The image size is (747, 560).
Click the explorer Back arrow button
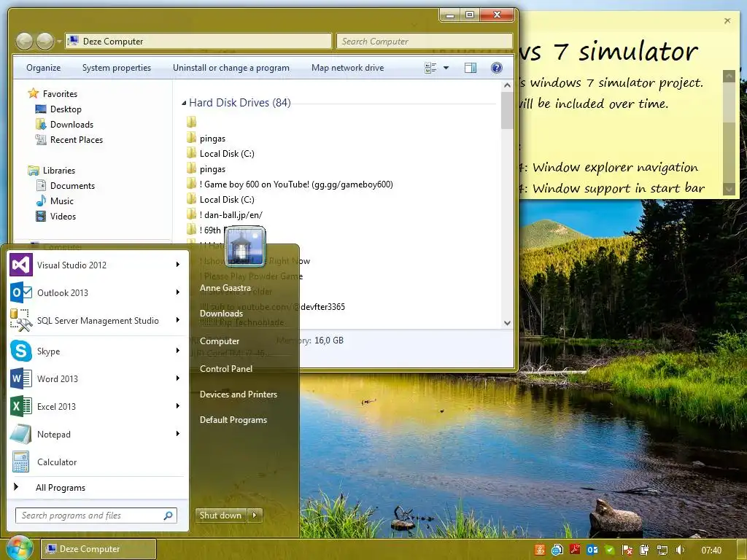coord(24,42)
